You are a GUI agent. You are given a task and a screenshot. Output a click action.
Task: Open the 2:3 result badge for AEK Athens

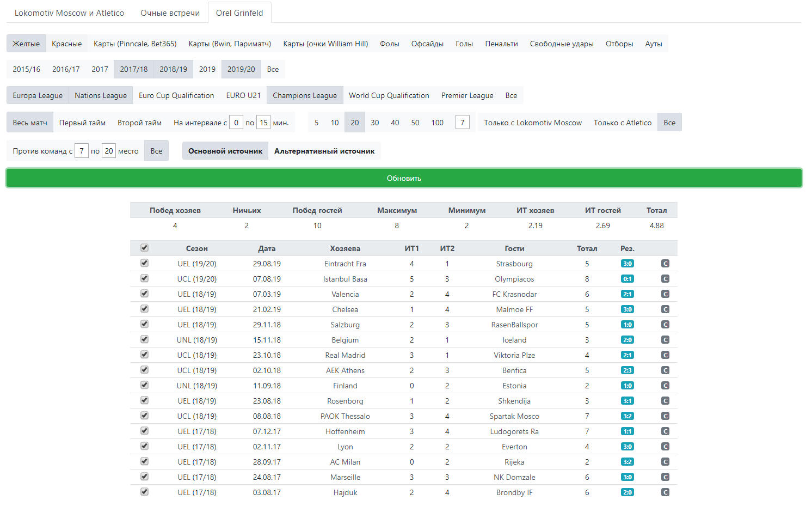[628, 370]
